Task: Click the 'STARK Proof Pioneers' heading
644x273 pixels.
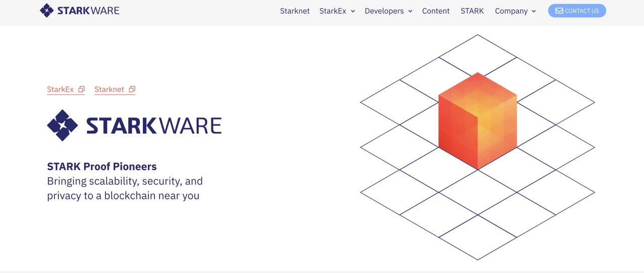Action: (x=102, y=166)
